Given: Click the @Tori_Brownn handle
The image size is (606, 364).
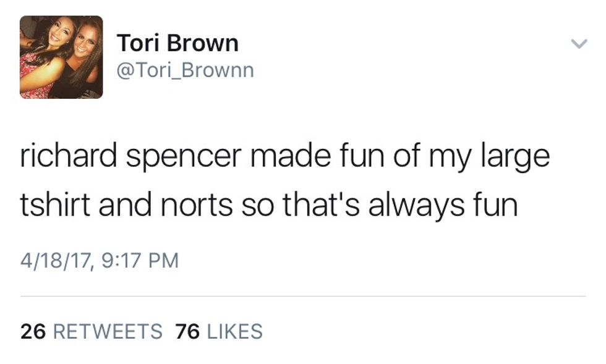Looking at the screenshot, I should [185, 70].
